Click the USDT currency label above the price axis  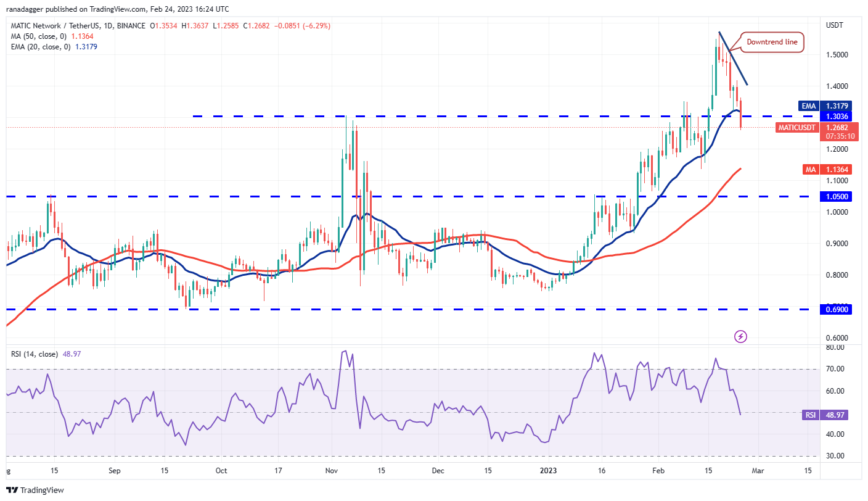(x=835, y=25)
